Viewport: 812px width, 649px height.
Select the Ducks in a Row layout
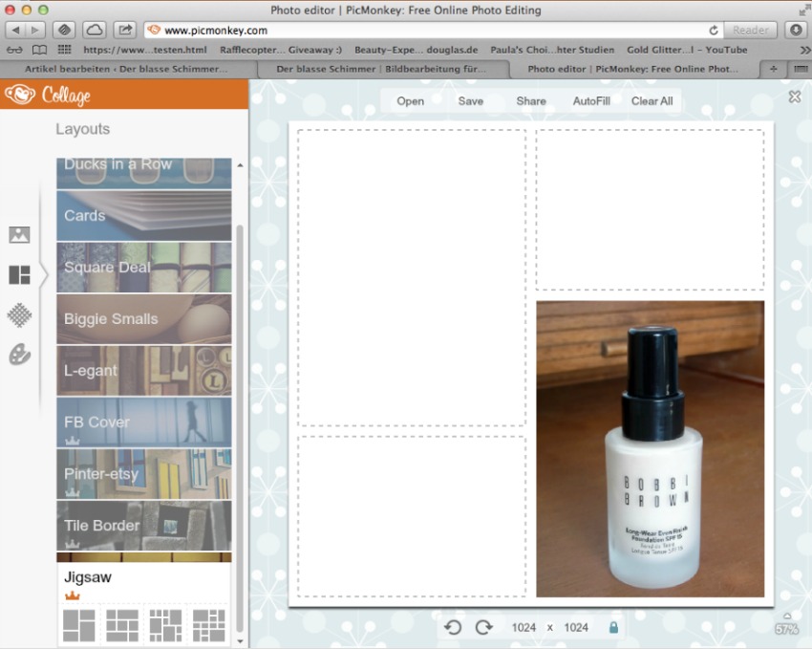144,173
